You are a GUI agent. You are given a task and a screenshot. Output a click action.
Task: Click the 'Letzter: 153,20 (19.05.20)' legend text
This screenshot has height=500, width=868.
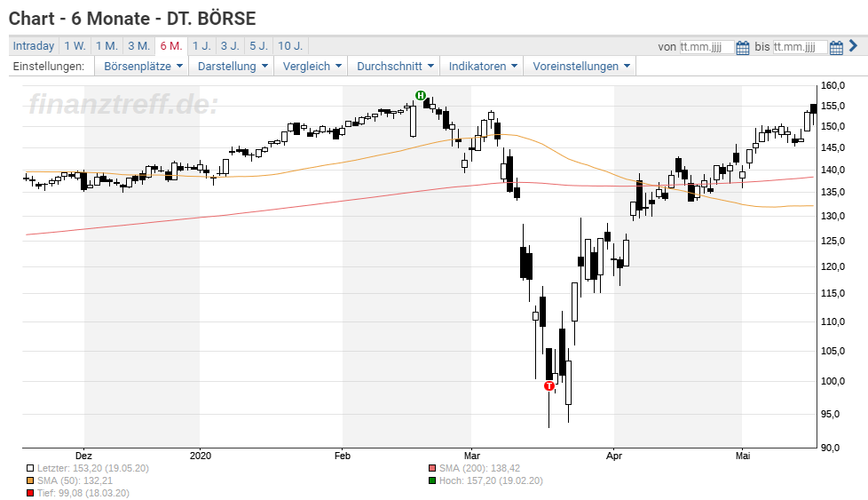[93, 468]
